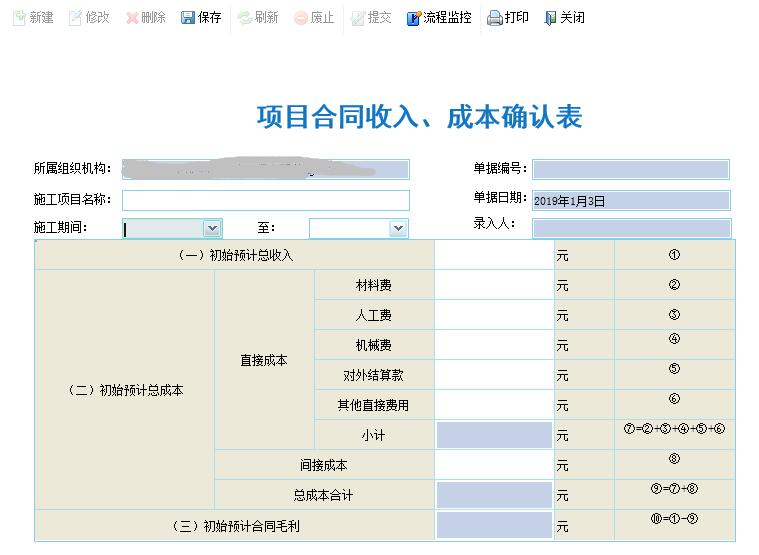This screenshot has width=759, height=555.
Task: Click the 删除 (Delete) toolbar icon
Action: tap(132, 18)
